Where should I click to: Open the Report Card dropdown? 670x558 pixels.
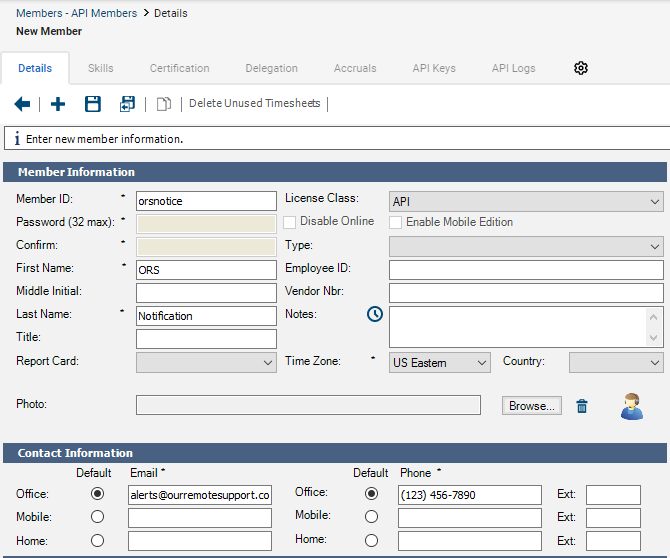click(x=206, y=362)
